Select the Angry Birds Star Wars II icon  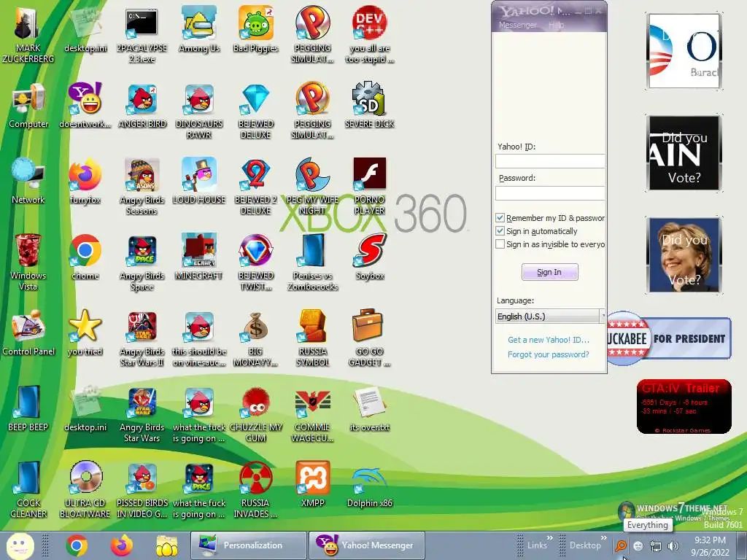tap(142, 338)
